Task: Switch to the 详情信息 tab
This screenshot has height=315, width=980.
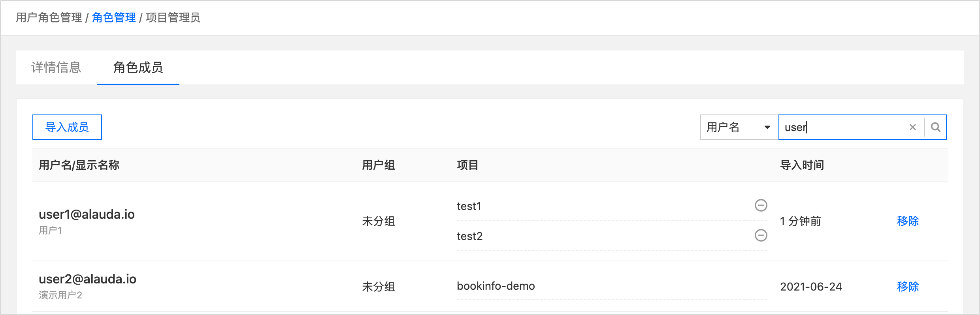Action: click(x=56, y=67)
